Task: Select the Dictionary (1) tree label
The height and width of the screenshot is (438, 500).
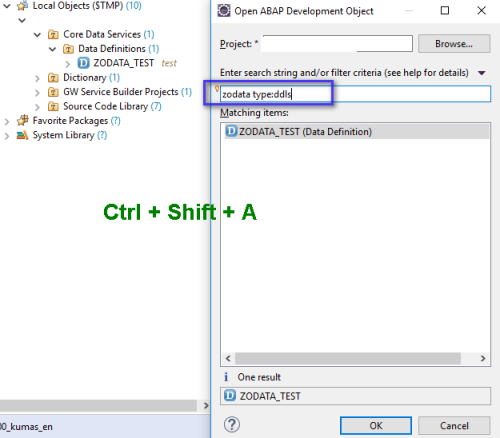Action: [x=91, y=78]
